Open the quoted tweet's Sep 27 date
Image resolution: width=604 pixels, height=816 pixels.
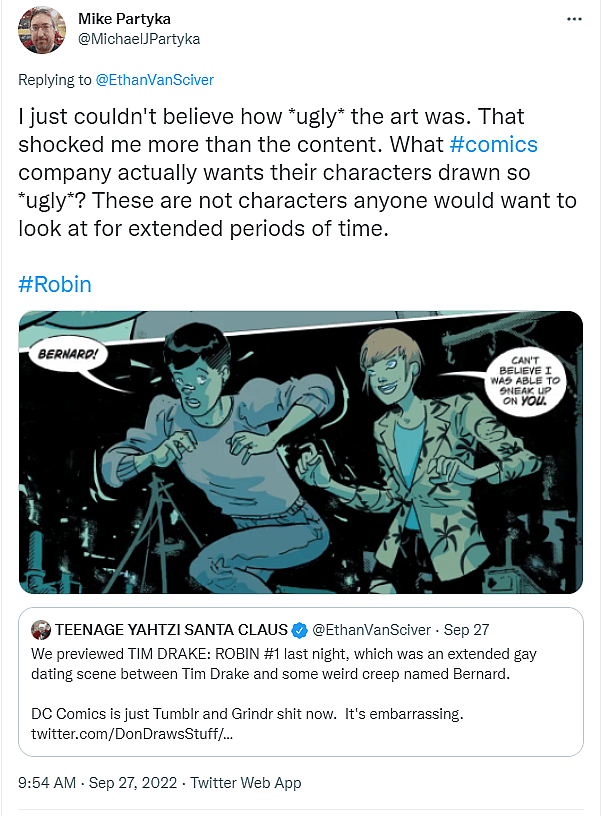pyautogui.click(x=465, y=630)
